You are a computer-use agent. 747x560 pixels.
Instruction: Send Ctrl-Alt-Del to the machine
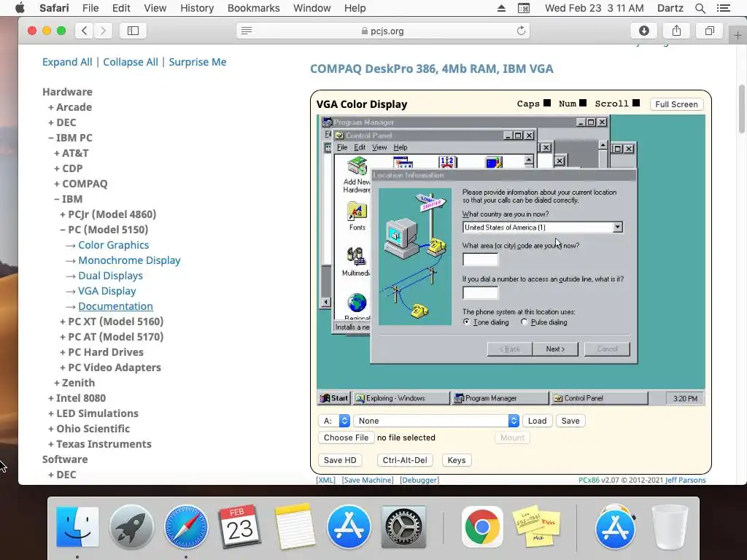pos(404,460)
